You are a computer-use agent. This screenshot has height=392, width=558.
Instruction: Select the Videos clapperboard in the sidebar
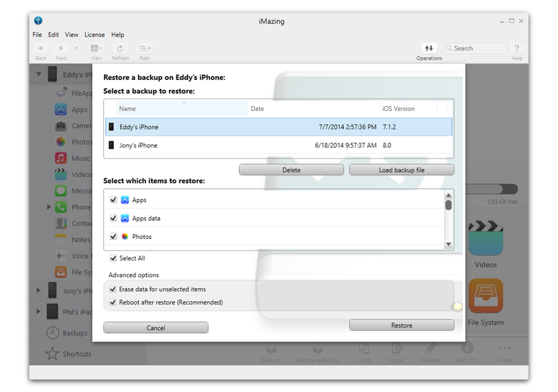point(61,174)
